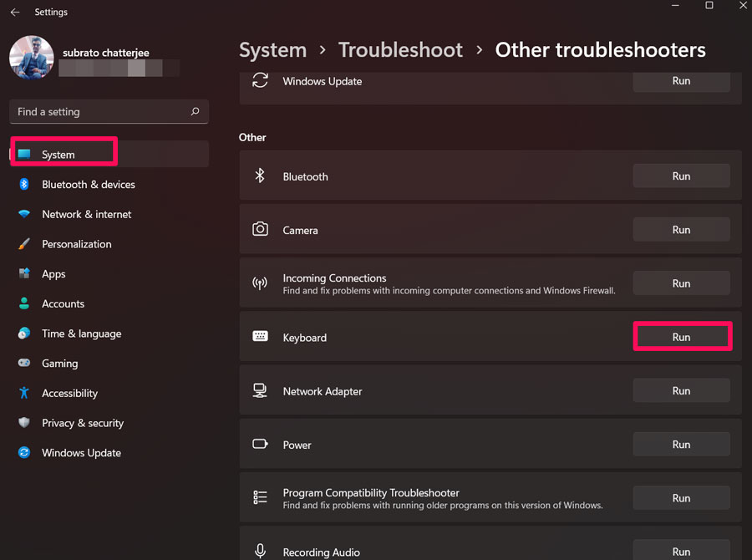Click the Camera row icon

coord(261,229)
